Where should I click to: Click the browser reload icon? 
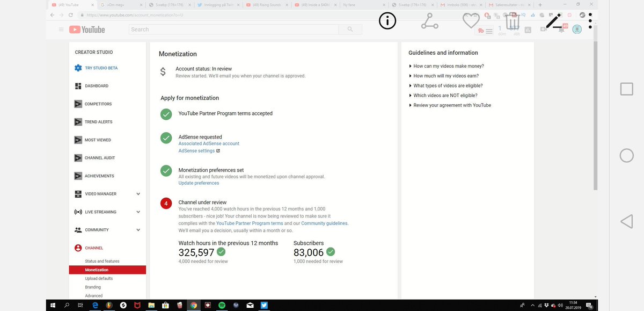(72, 15)
